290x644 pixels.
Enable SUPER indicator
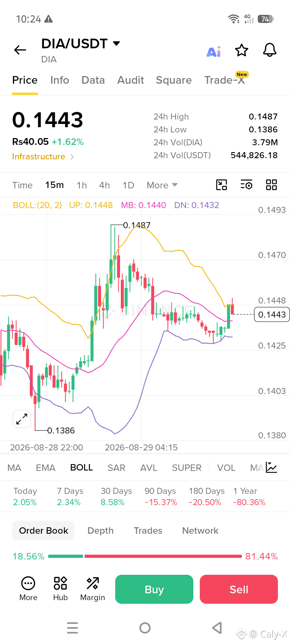186,468
